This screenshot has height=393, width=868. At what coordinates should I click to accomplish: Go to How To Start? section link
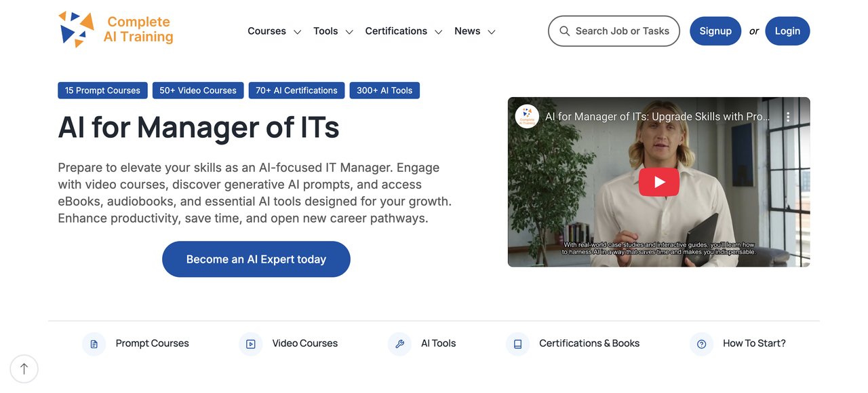[x=754, y=343]
